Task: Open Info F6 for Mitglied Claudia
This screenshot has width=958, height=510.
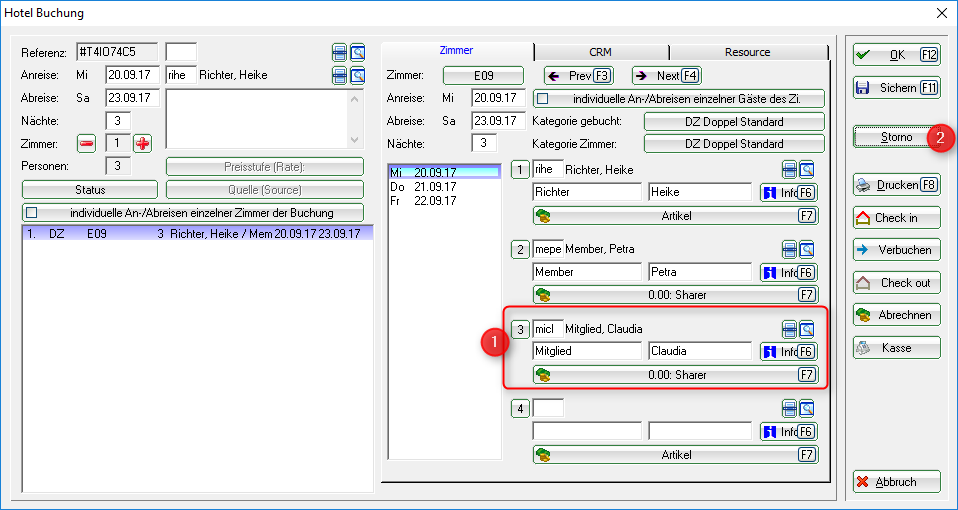Action: [x=789, y=352]
